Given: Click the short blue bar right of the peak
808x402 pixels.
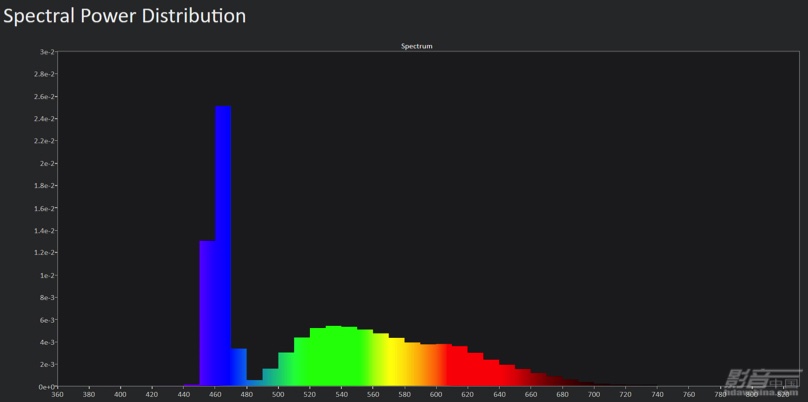Looking at the screenshot, I should 239,367.
